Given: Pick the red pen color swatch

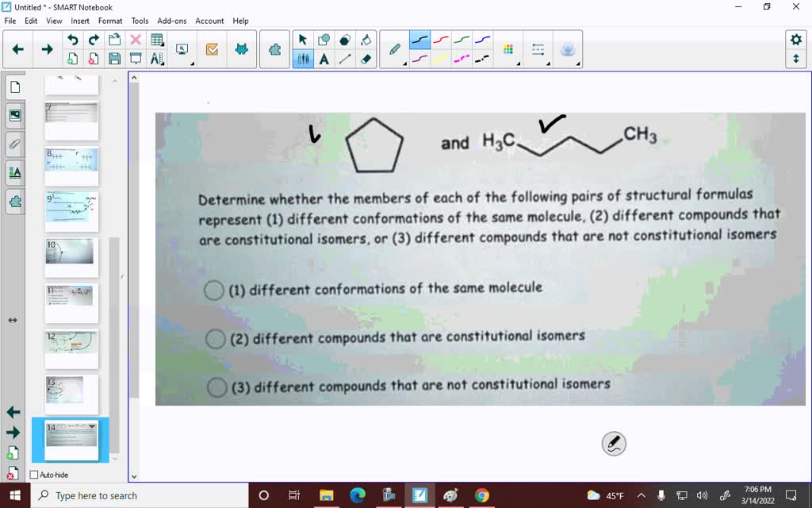Looking at the screenshot, I should pos(441,38).
